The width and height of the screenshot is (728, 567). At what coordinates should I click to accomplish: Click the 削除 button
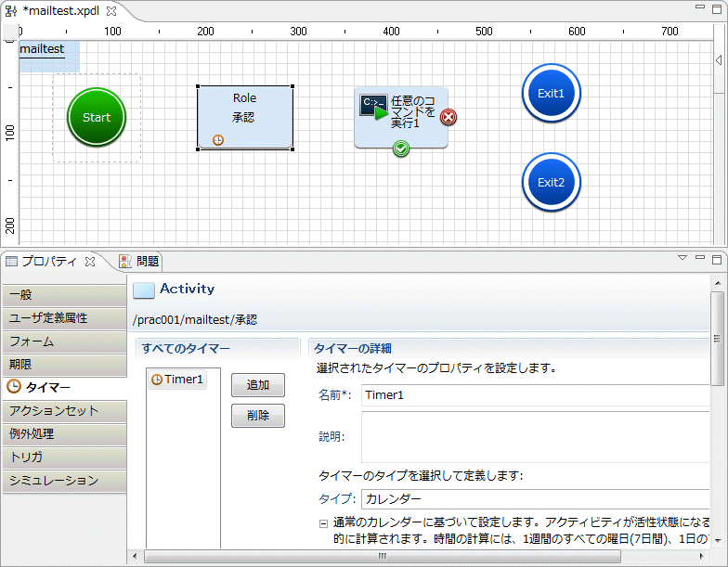(x=257, y=416)
